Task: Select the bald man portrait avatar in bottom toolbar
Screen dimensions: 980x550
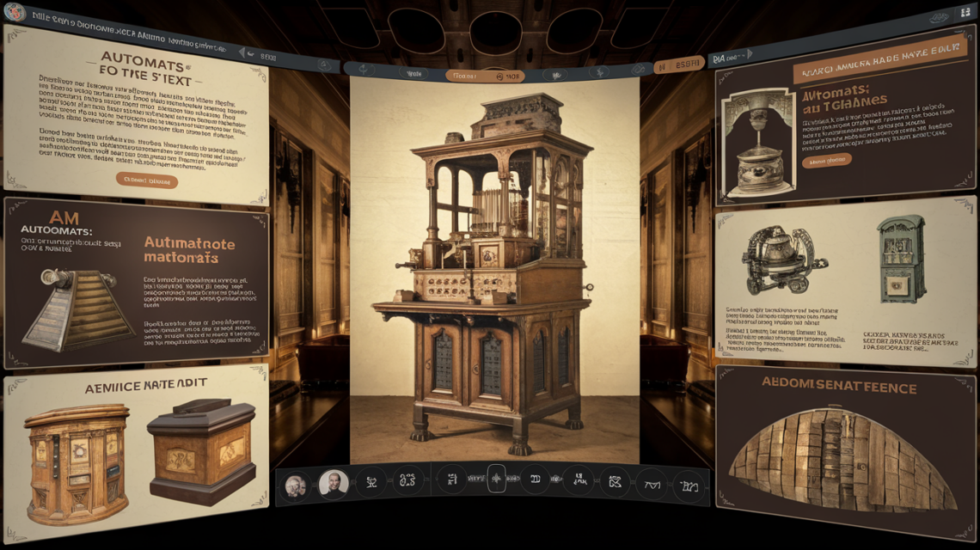Action: [333, 484]
